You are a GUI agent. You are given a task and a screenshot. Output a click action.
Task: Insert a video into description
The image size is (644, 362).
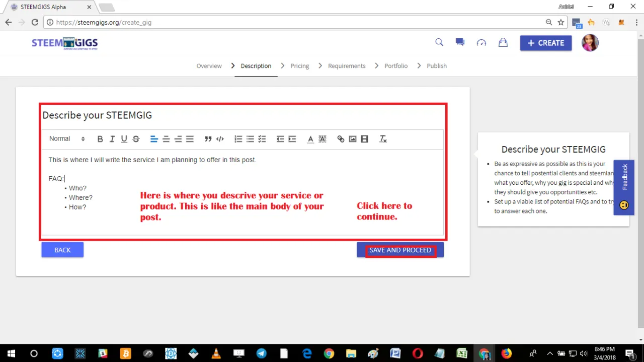click(365, 139)
